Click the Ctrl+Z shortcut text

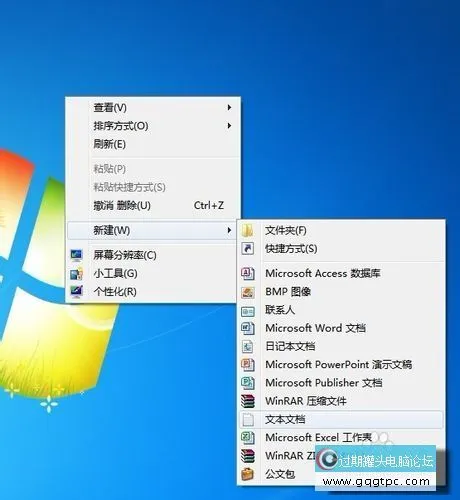[209, 205]
